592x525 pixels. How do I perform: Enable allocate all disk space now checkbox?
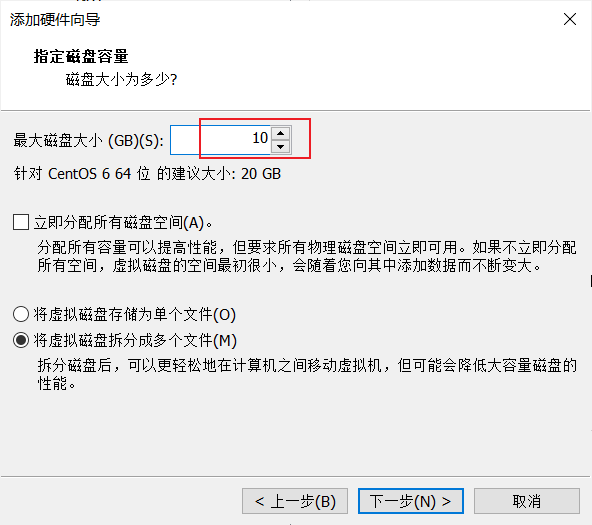coord(21,222)
